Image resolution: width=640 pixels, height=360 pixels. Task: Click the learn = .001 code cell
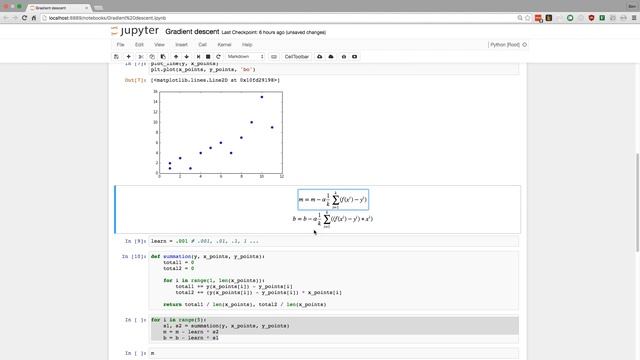point(334,241)
